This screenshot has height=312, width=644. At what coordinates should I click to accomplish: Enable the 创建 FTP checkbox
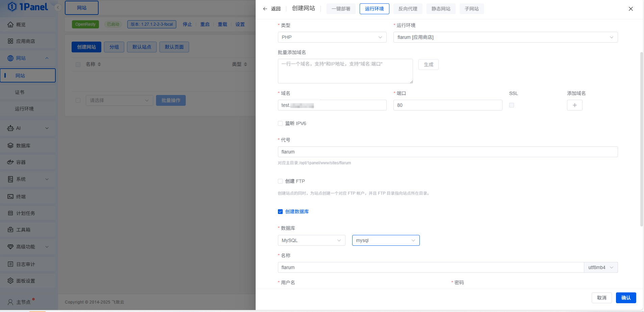coord(280,181)
